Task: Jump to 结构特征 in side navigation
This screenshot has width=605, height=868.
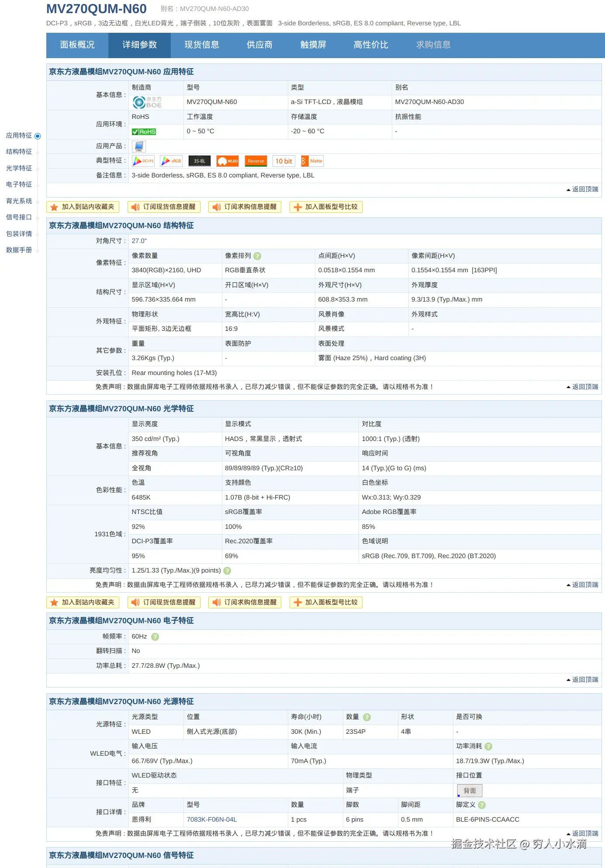Action: (x=19, y=152)
